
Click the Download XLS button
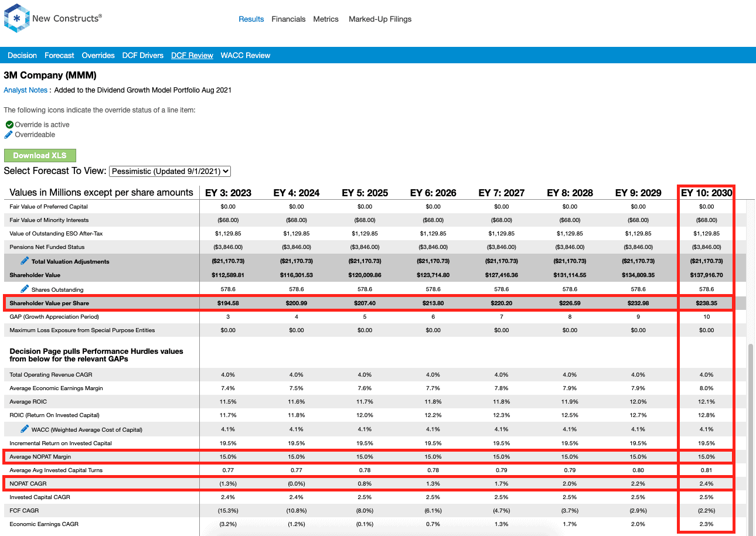(40, 155)
